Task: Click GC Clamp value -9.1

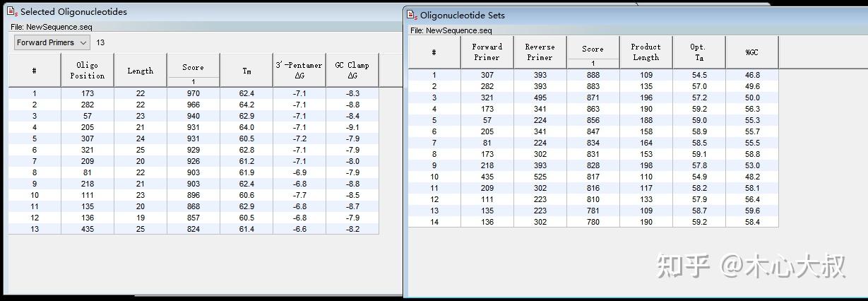Action: tap(352, 127)
